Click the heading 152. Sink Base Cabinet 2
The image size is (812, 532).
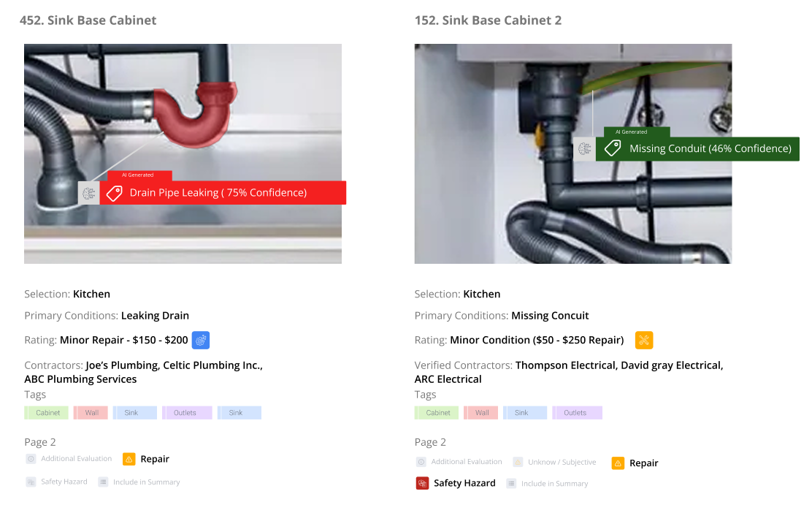489,20
